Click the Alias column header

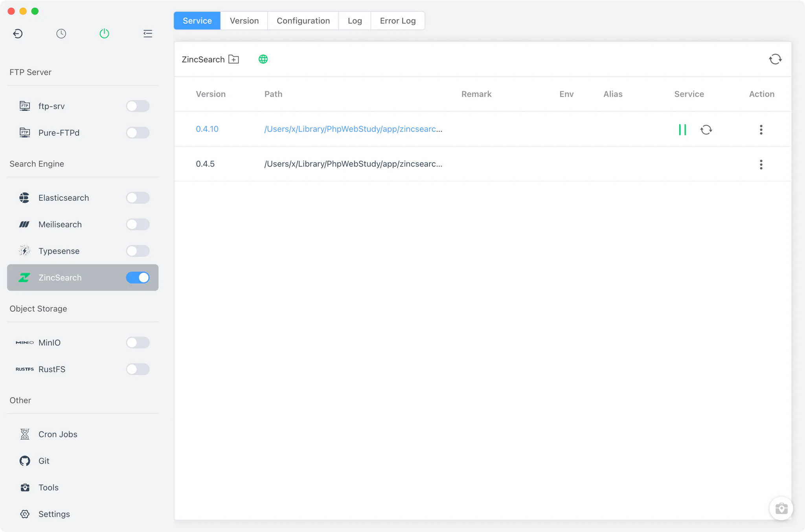point(613,94)
